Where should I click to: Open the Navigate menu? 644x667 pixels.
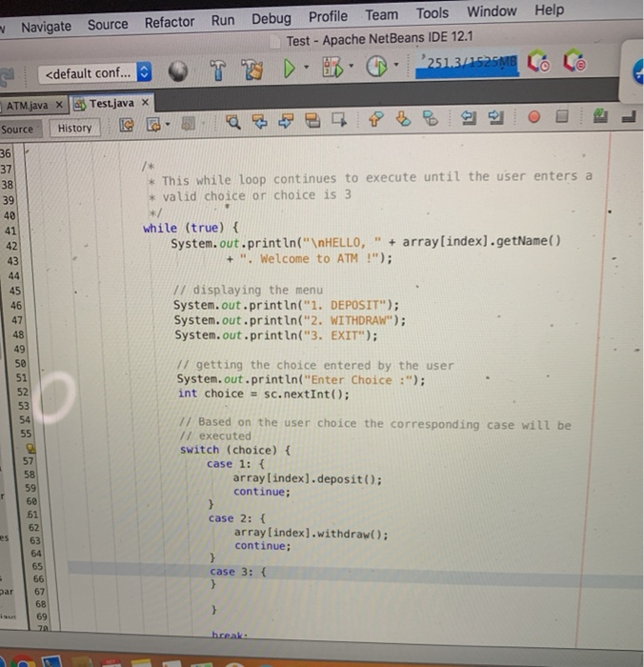coord(47,27)
